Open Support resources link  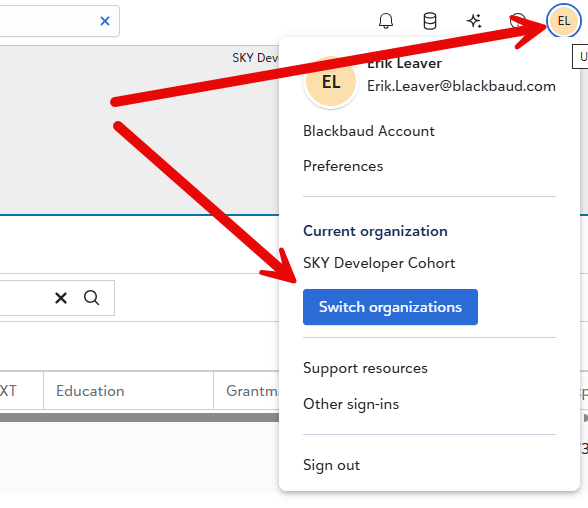[x=365, y=368]
